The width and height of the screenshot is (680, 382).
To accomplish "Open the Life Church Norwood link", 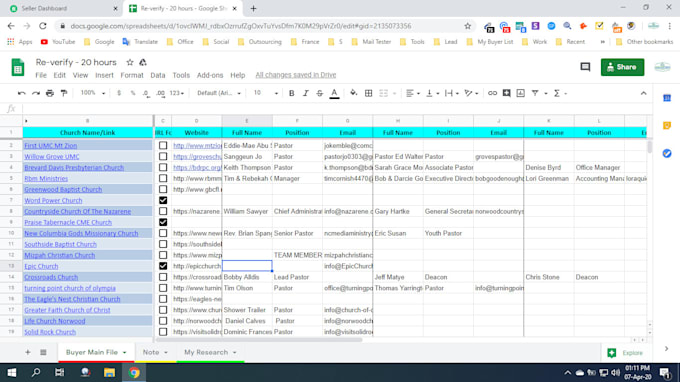I will click(55, 321).
